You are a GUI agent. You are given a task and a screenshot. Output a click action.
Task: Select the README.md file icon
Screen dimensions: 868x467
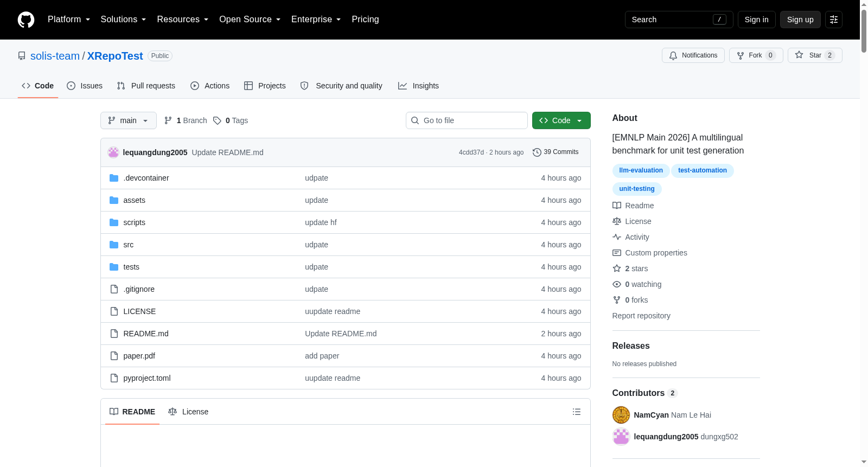[x=114, y=334]
